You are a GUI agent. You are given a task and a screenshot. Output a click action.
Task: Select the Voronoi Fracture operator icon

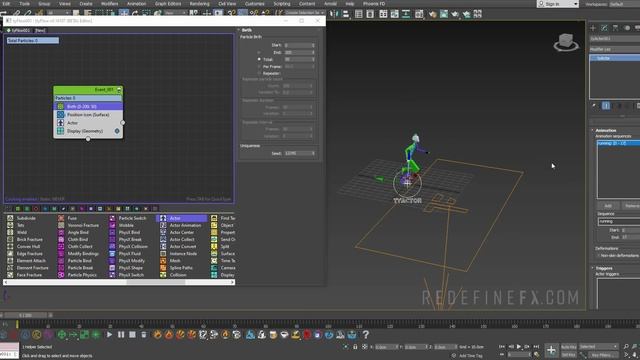click(x=61, y=225)
